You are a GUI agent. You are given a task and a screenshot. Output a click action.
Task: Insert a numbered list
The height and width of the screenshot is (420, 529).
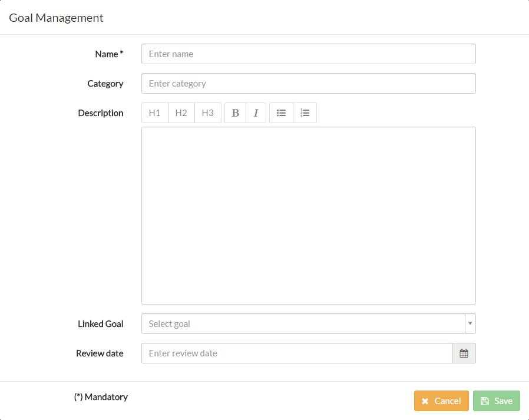point(305,113)
